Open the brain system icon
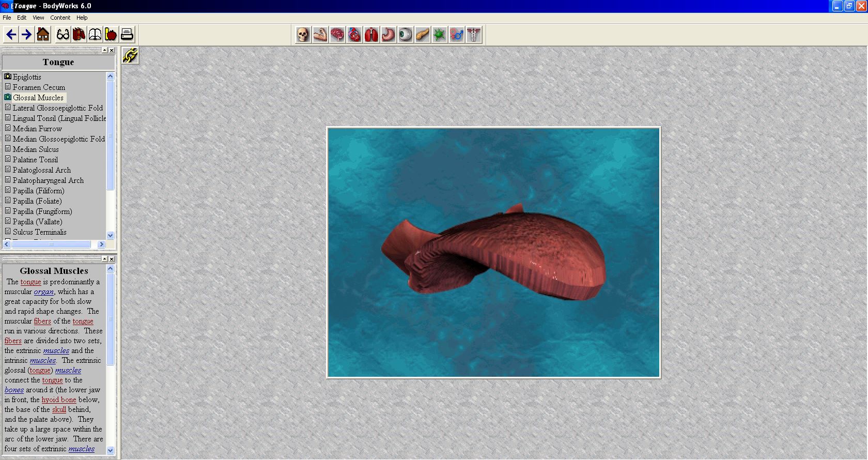Image resolution: width=868 pixels, height=460 pixels. tap(337, 35)
